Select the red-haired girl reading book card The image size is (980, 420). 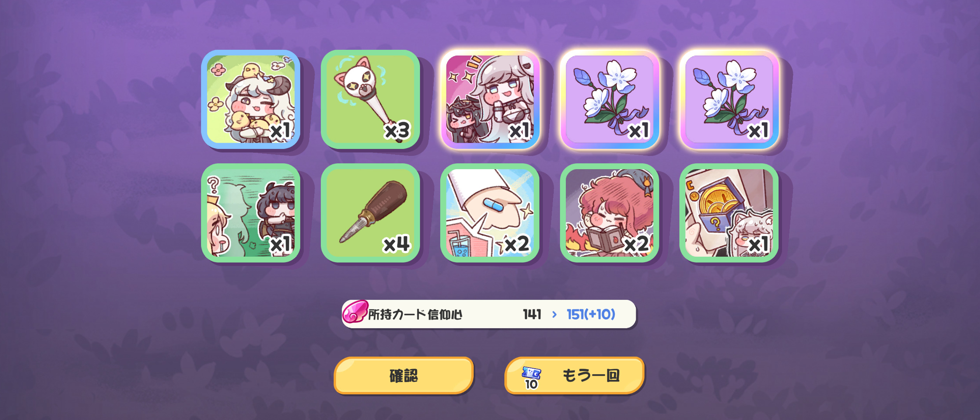pos(609,213)
